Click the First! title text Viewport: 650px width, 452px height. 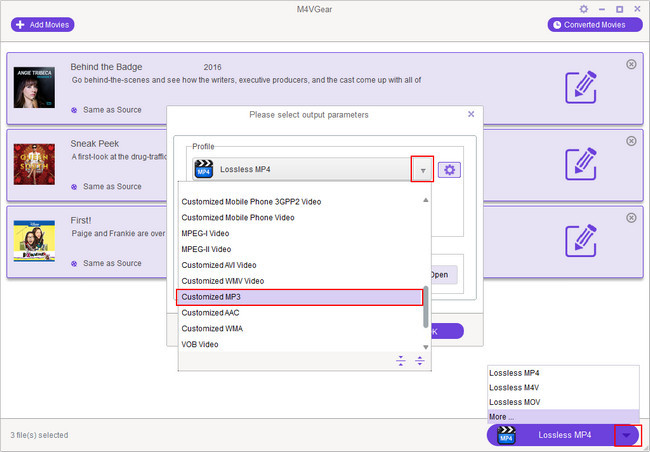tap(81, 220)
